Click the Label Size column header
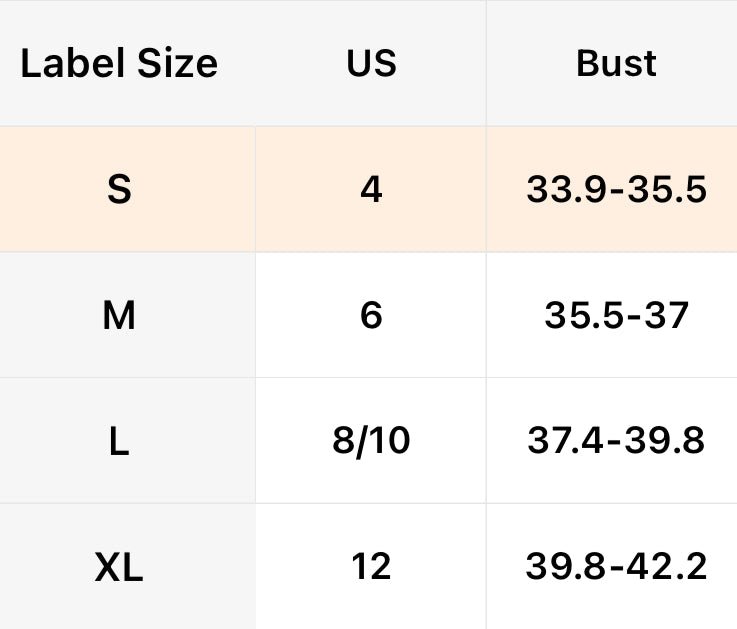The width and height of the screenshot is (737, 629). point(119,64)
